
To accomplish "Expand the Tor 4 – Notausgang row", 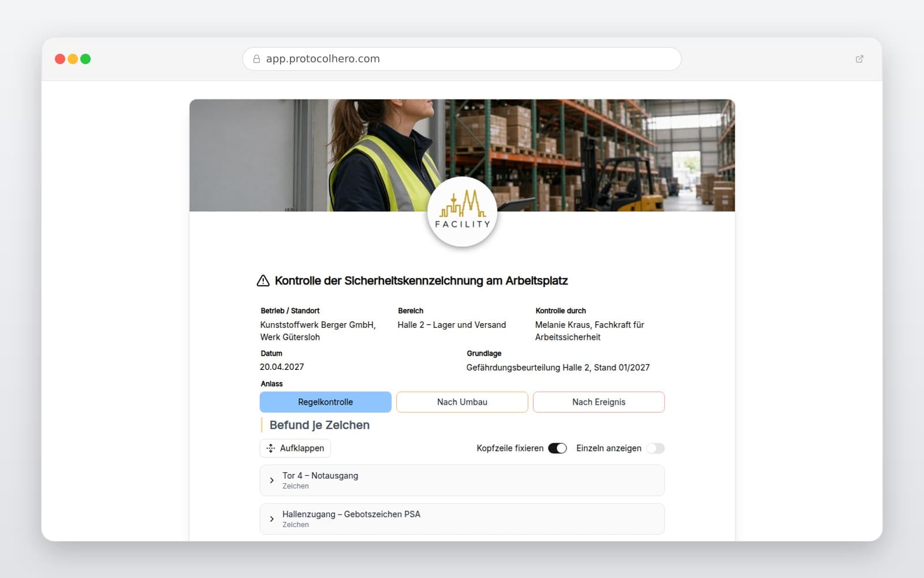I will click(x=462, y=480).
